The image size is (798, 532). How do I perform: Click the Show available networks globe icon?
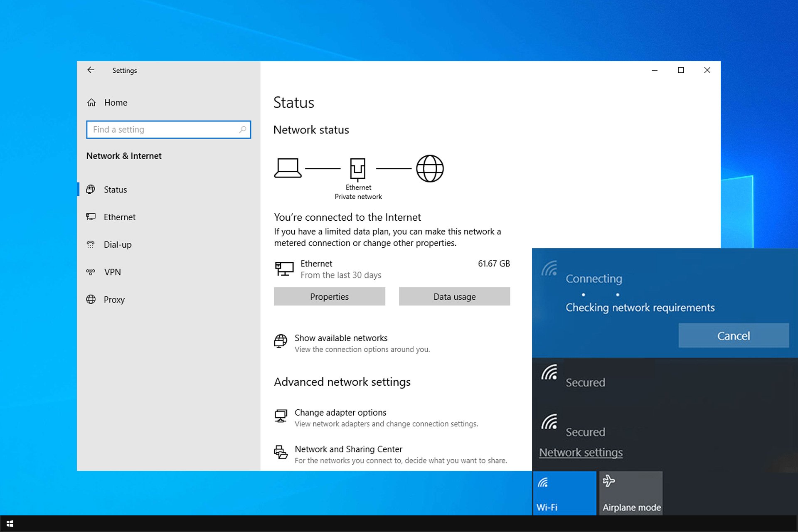(281, 341)
